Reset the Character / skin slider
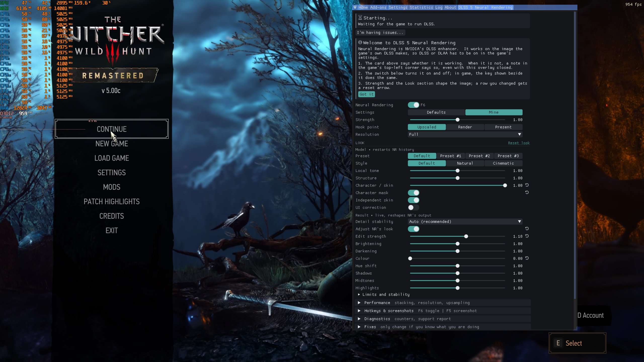This screenshot has height=362, width=644. coord(527,185)
